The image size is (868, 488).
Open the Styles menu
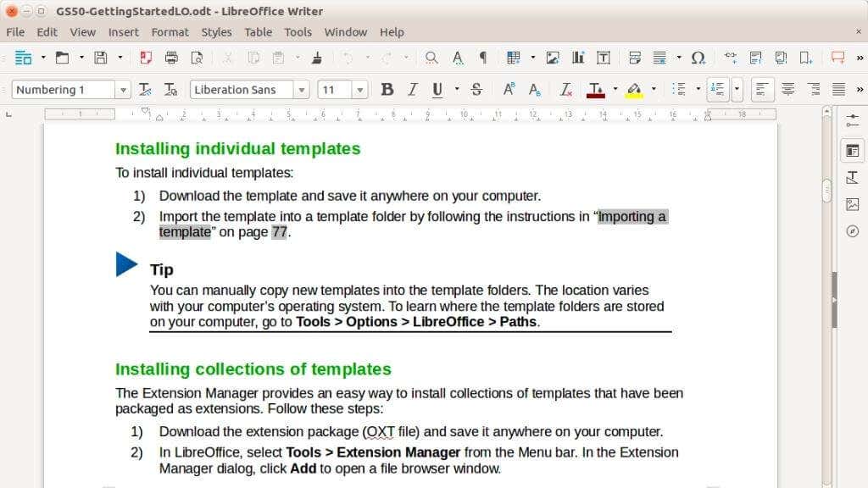(216, 32)
